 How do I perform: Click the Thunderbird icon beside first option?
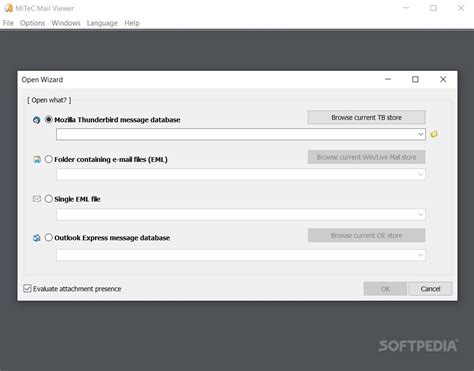tap(37, 120)
